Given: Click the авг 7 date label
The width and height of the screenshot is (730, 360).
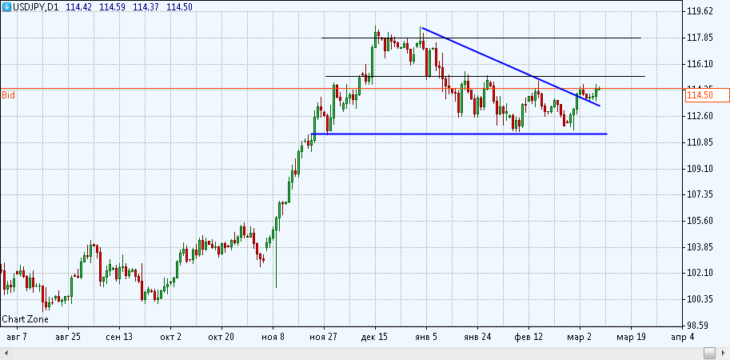Looking at the screenshot, I should pyautogui.click(x=16, y=337).
